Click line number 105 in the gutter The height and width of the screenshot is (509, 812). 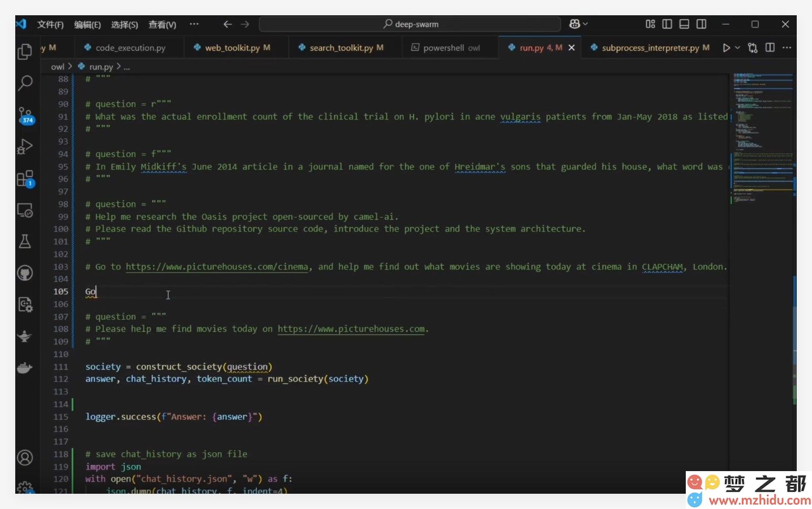[x=60, y=292]
